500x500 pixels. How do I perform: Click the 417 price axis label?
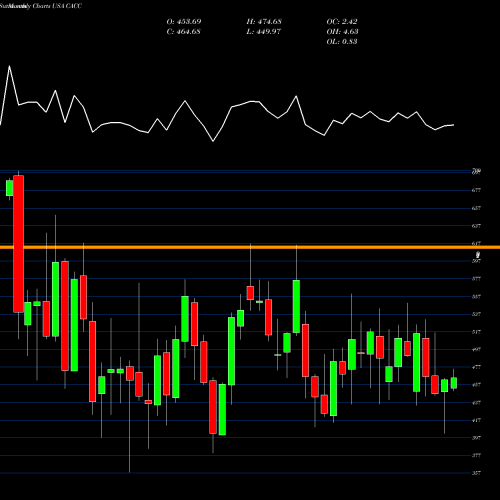(476, 420)
